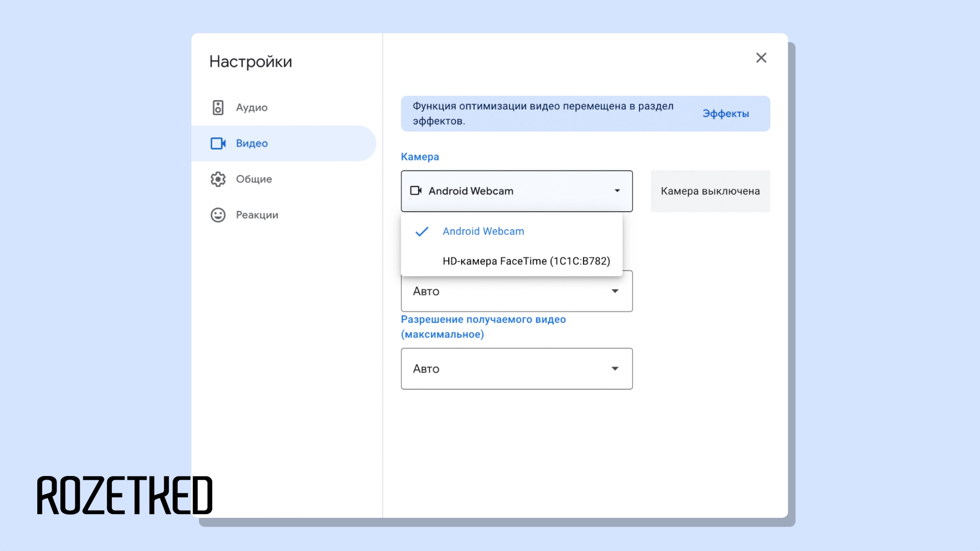
Task: Click the Камера выключена preview box
Action: [x=710, y=191]
